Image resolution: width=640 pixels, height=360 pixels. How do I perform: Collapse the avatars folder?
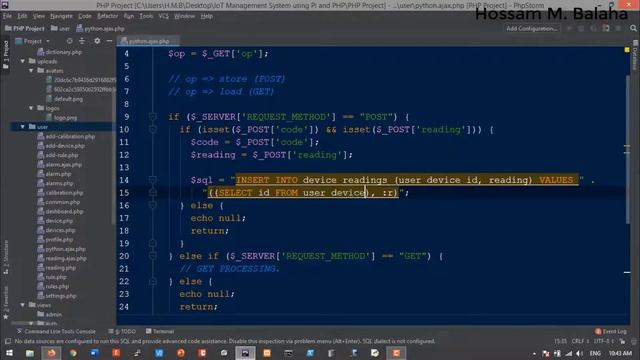pyautogui.click(x=31, y=71)
